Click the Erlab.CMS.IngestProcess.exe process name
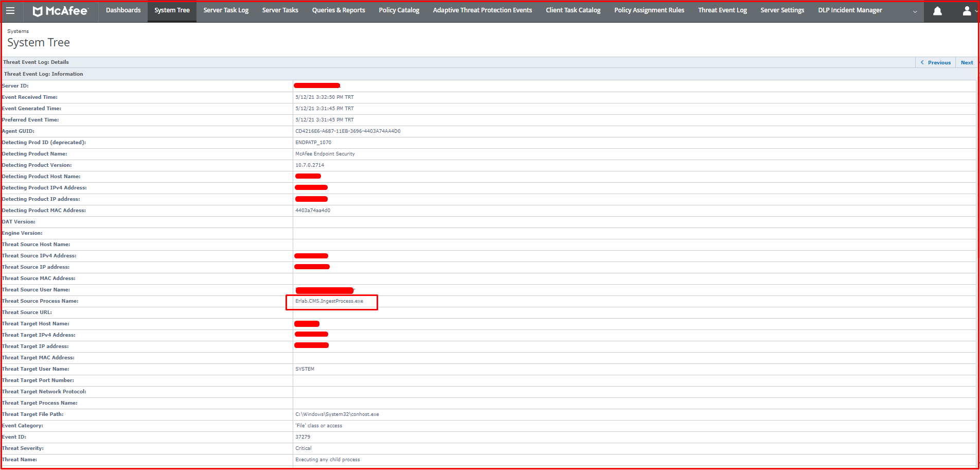 (x=329, y=301)
